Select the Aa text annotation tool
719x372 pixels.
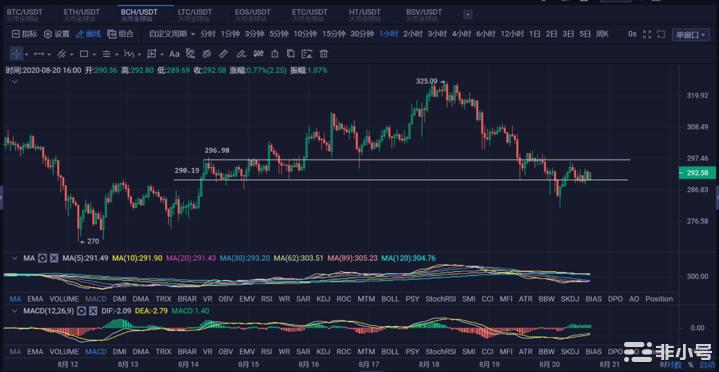pyautogui.click(x=174, y=54)
